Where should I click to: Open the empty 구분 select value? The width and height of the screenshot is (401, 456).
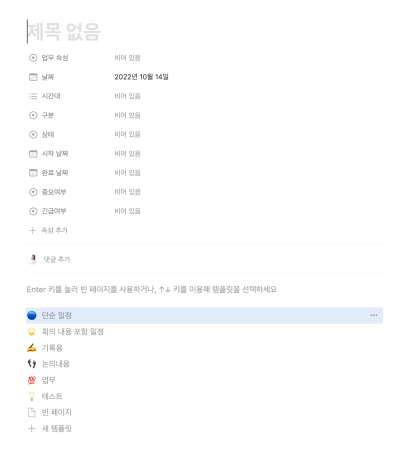[127, 115]
